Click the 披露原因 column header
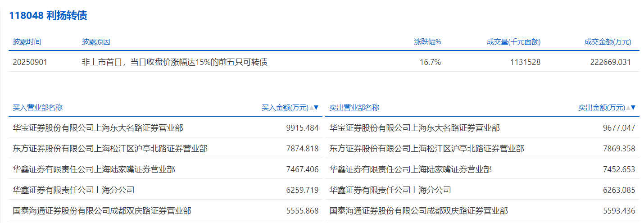The width and height of the screenshot is (644, 223). [x=96, y=42]
